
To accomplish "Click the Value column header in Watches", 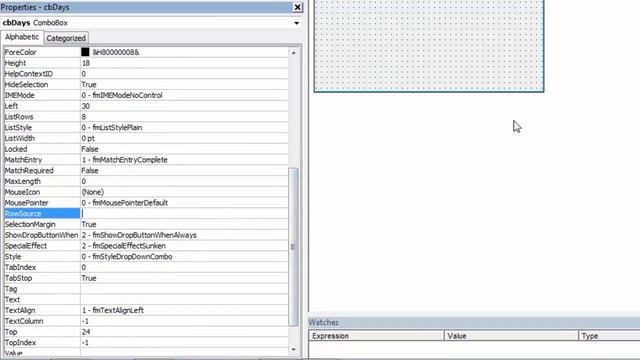I will point(511,336).
